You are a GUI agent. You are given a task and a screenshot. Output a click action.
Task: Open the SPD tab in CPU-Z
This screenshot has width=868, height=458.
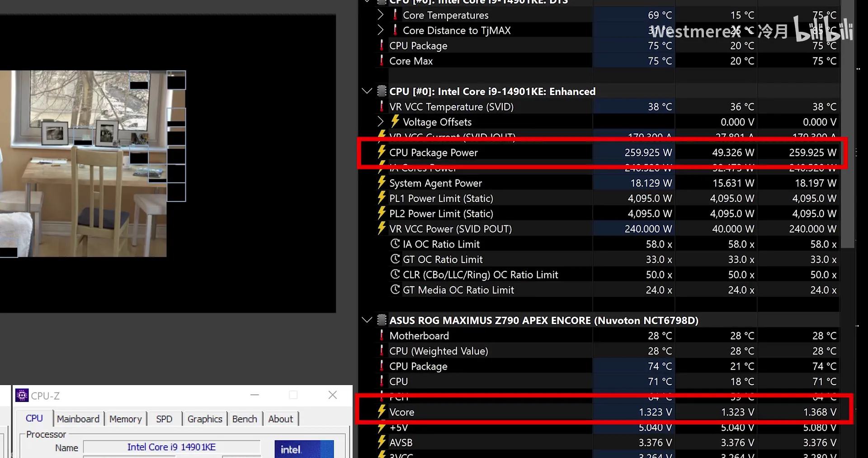point(164,419)
